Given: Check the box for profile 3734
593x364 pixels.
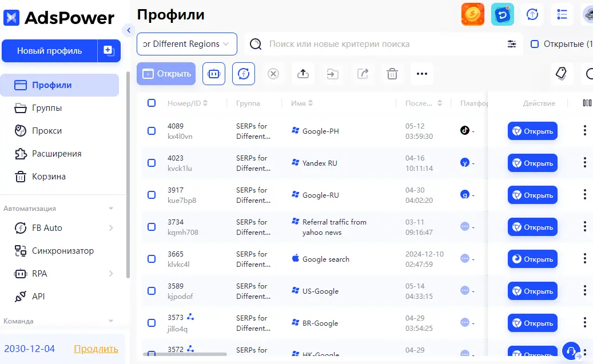Looking at the screenshot, I should [x=152, y=227].
